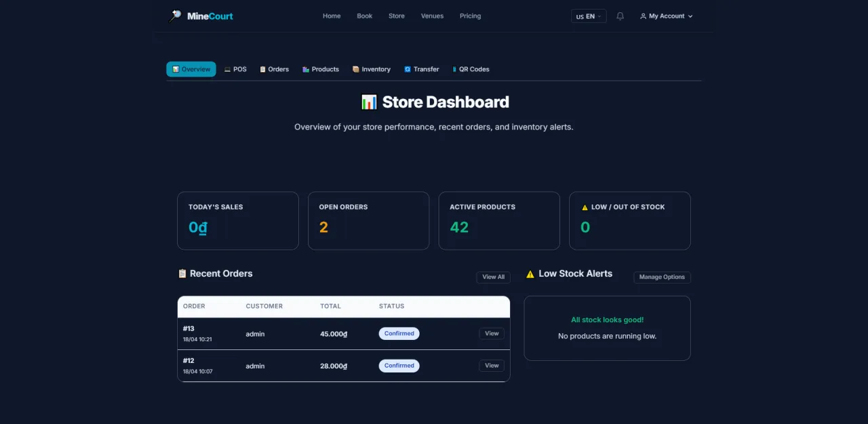
Task: Expand the My Account menu
Action: pos(666,16)
